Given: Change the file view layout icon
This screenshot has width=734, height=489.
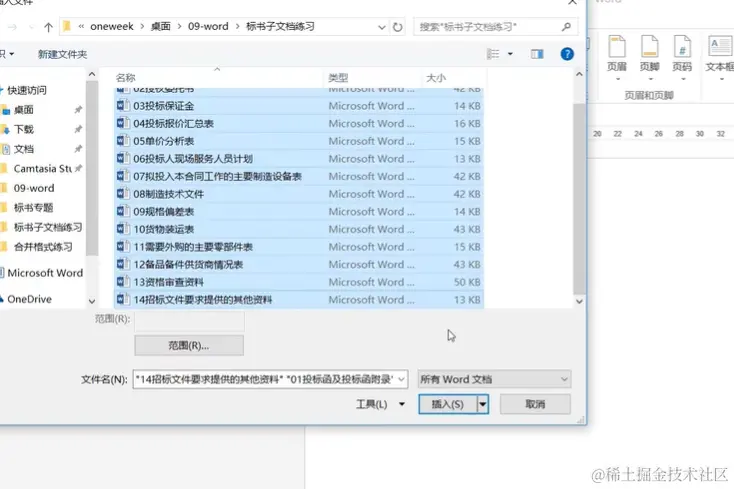Looking at the screenshot, I should [x=493, y=54].
